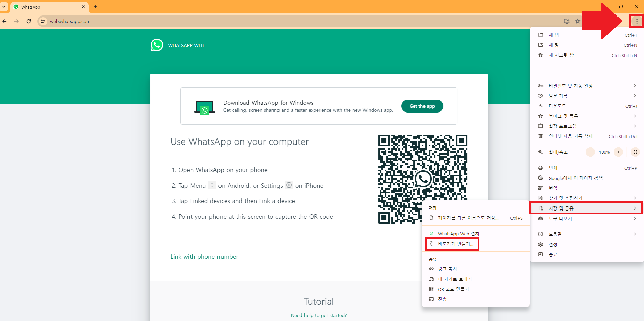The image size is (644, 321).
Task: Click Google에서 이 페이지 검색 item
Action: coord(587,178)
